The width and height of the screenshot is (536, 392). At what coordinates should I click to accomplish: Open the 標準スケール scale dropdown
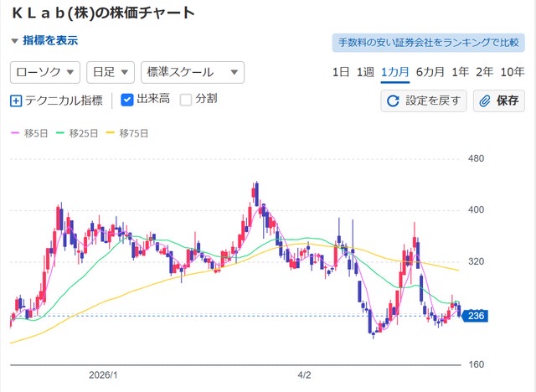click(193, 72)
